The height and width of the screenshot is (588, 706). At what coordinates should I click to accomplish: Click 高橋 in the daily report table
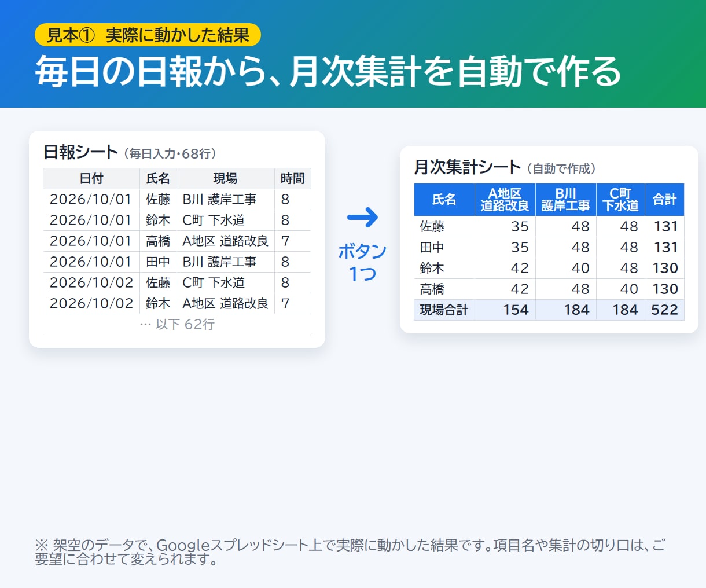[158, 241]
